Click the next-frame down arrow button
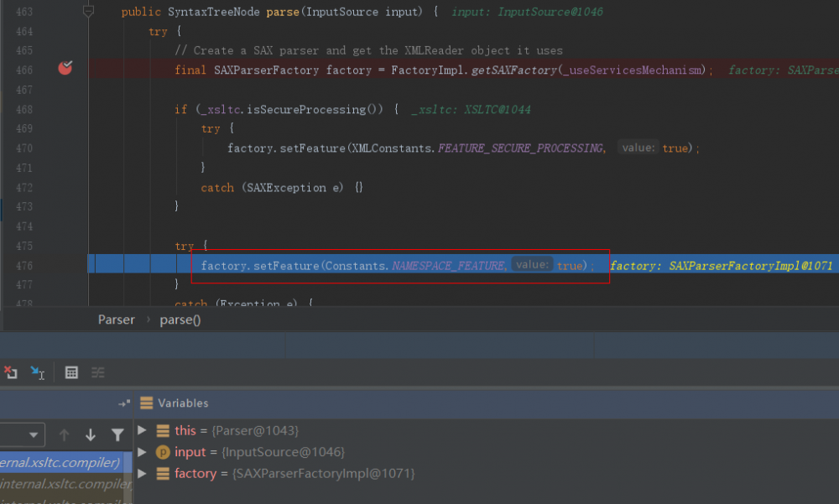The width and height of the screenshot is (839, 504). pyautogui.click(x=91, y=434)
